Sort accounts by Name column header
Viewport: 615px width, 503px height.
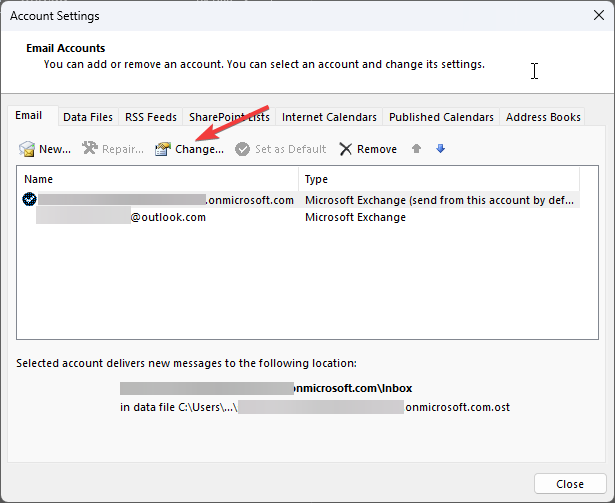pos(158,179)
